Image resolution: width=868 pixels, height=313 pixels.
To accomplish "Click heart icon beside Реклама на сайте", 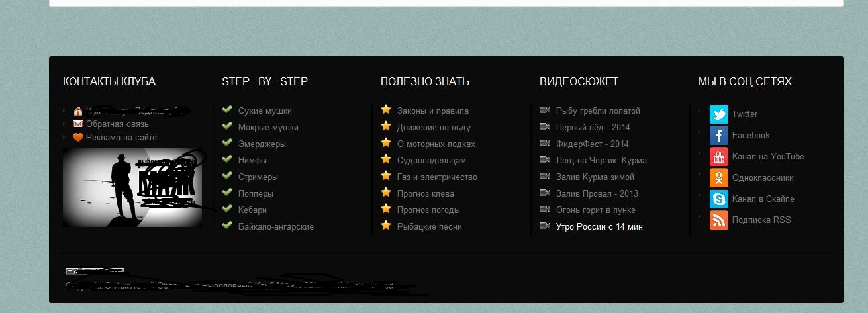I will (77, 137).
